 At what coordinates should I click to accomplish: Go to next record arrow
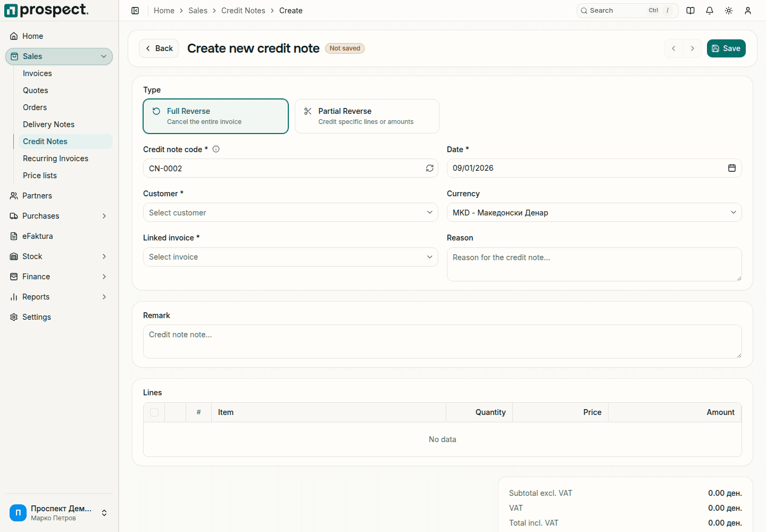pos(693,48)
